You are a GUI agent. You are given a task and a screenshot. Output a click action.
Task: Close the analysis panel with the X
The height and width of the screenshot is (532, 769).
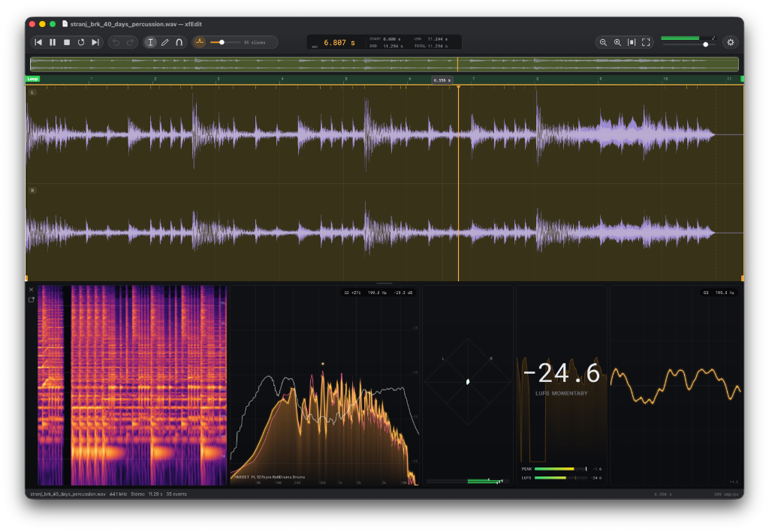32,290
